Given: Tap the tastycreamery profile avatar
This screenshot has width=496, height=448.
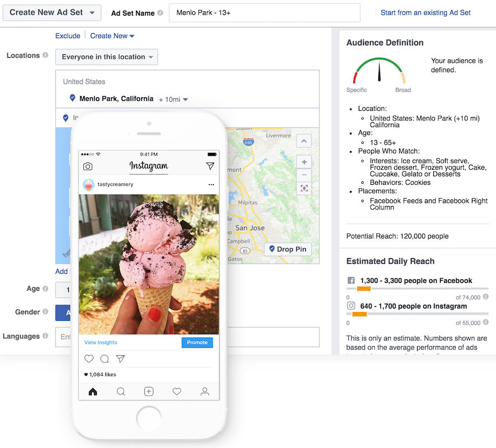Looking at the screenshot, I should (x=88, y=185).
